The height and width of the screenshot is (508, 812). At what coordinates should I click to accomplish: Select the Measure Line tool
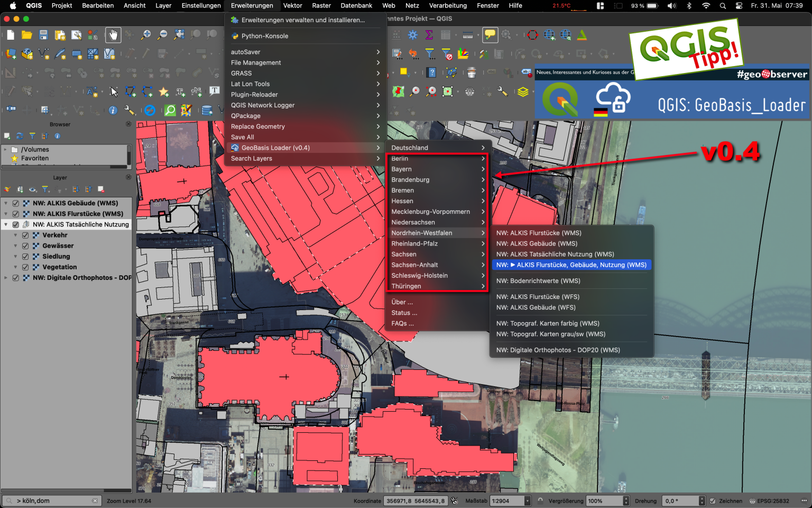click(469, 34)
